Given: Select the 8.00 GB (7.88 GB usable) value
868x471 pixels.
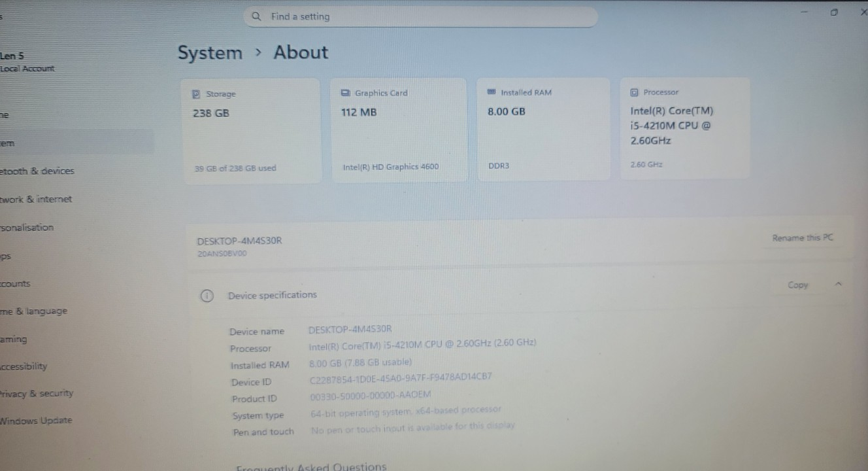Looking at the screenshot, I should pyautogui.click(x=360, y=362).
